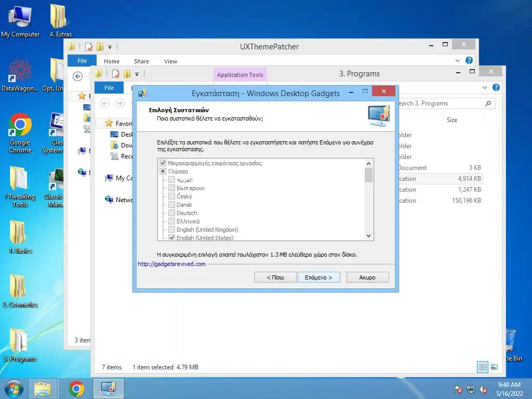Open My Computer desktop icon
This screenshot has width=532, height=399.
coord(20,20)
